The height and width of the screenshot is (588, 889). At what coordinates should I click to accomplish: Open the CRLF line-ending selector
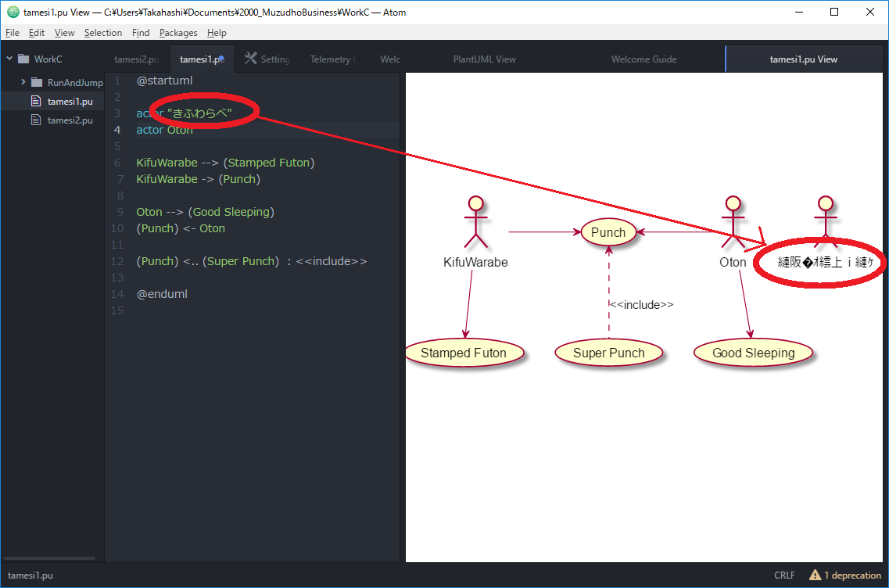[x=784, y=575]
